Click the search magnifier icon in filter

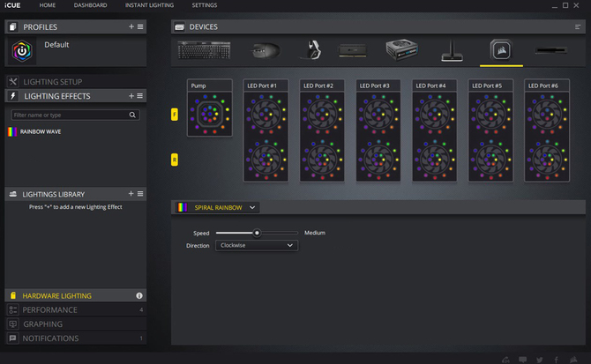pyautogui.click(x=132, y=115)
